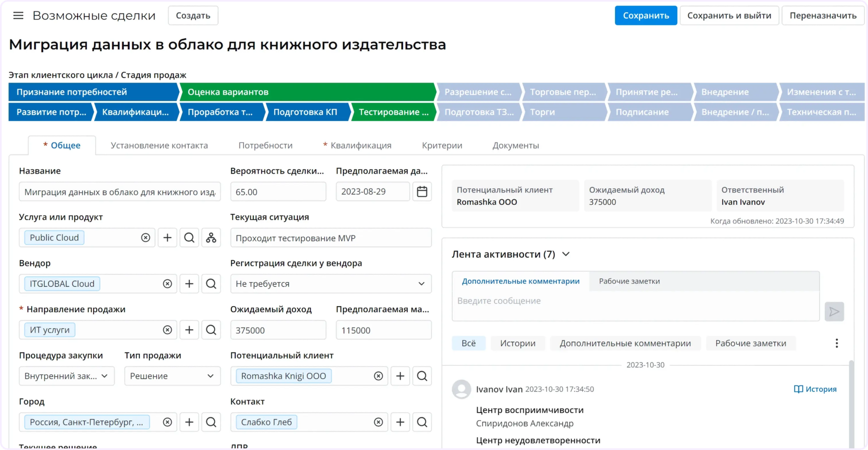Clear the city value Россия, Санкт-Петербург

point(168,422)
